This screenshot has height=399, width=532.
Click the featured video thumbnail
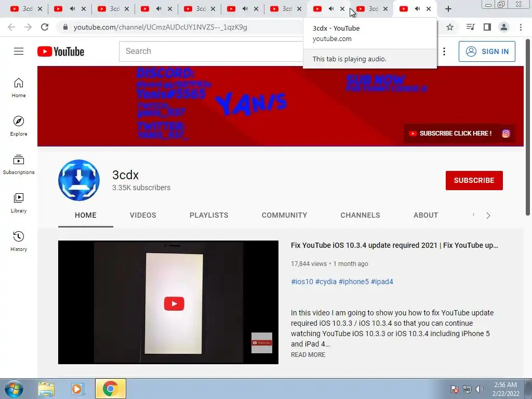pyautogui.click(x=168, y=302)
